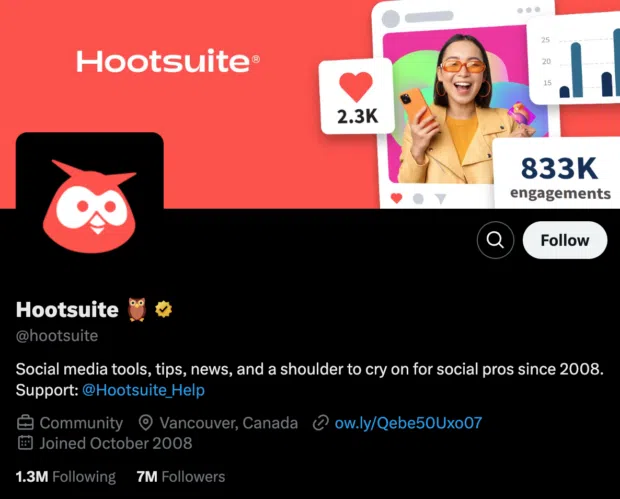
Task: View the 7M Followers list
Action: point(181,476)
